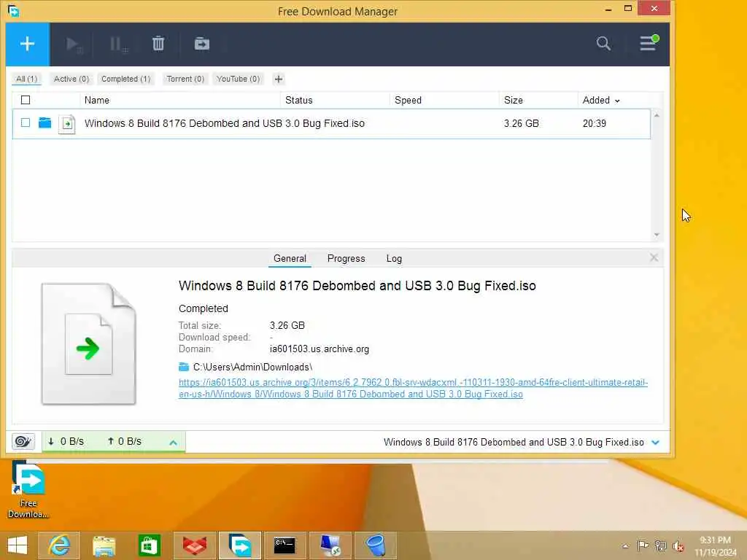Screen dimensions: 747x560
Task: Switch to the Log details tab
Action: (394, 259)
